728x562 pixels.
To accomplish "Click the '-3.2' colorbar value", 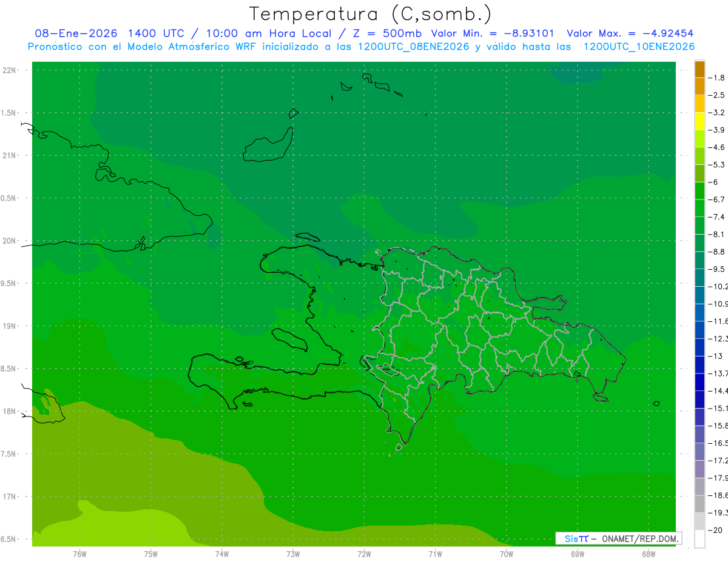I will point(716,112).
